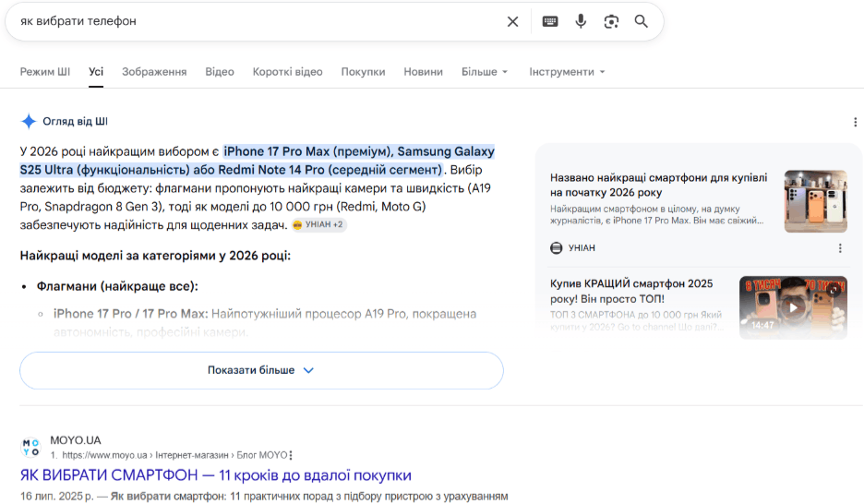
Task: Click thumbnail of three smartphones in УНІАН card
Action: (x=815, y=201)
